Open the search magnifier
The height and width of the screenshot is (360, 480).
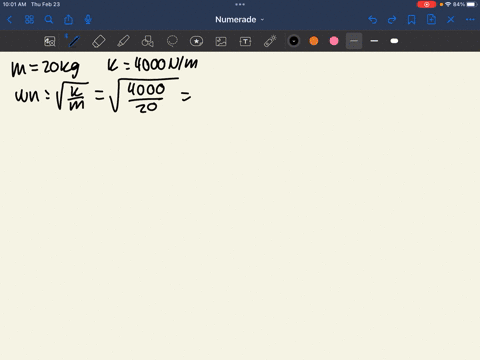(49, 20)
